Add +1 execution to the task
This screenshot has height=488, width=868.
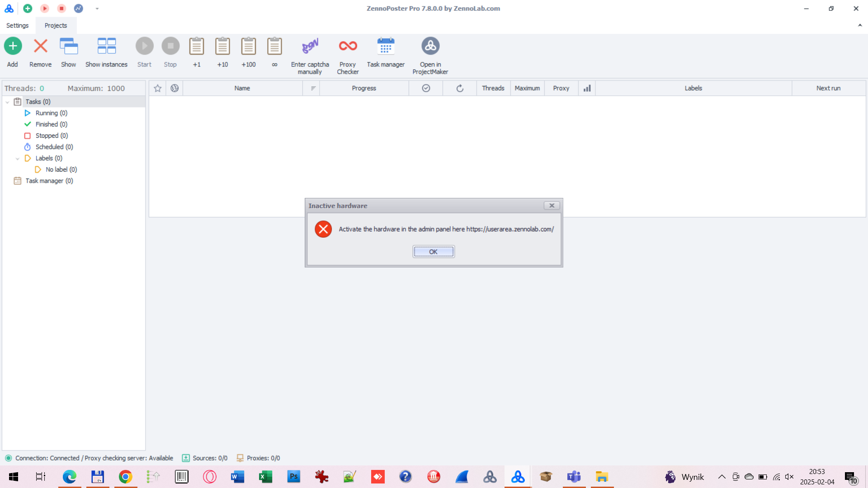pos(197,52)
